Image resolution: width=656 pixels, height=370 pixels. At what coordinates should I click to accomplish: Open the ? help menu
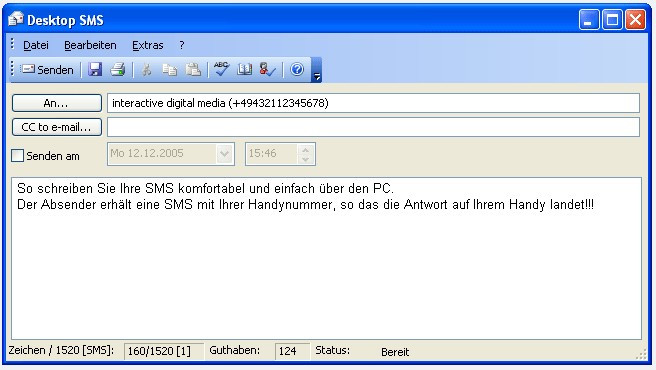[182, 45]
